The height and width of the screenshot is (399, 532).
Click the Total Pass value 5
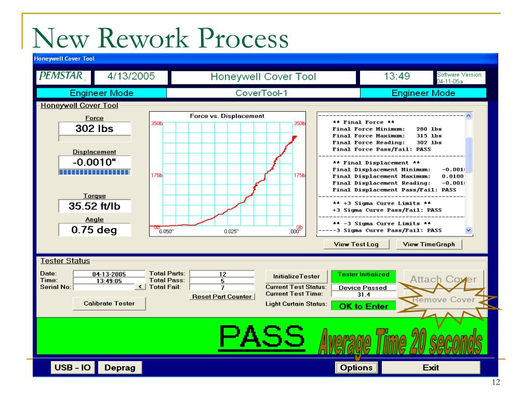pos(222,281)
